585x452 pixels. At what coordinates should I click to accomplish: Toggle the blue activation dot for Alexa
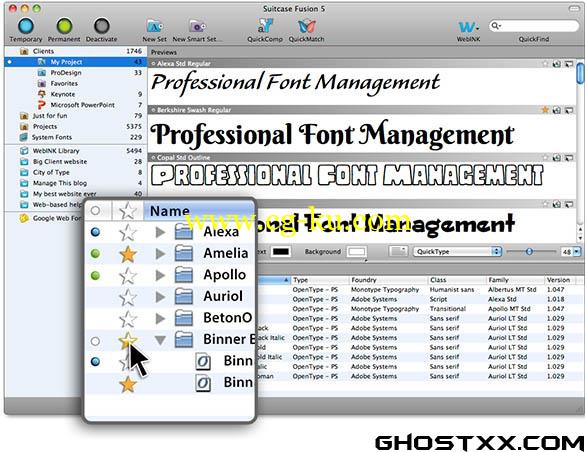tap(96, 232)
